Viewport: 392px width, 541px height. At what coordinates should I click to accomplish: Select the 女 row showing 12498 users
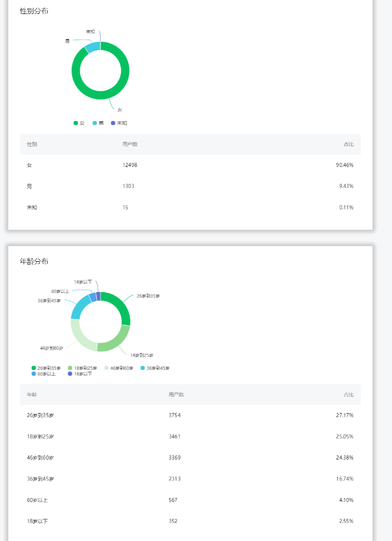click(x=190, y=165)
